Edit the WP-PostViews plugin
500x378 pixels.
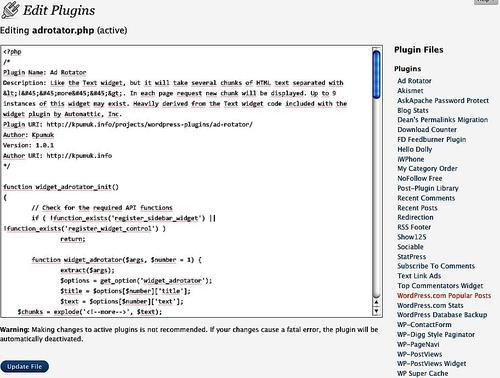coord(420,354)
